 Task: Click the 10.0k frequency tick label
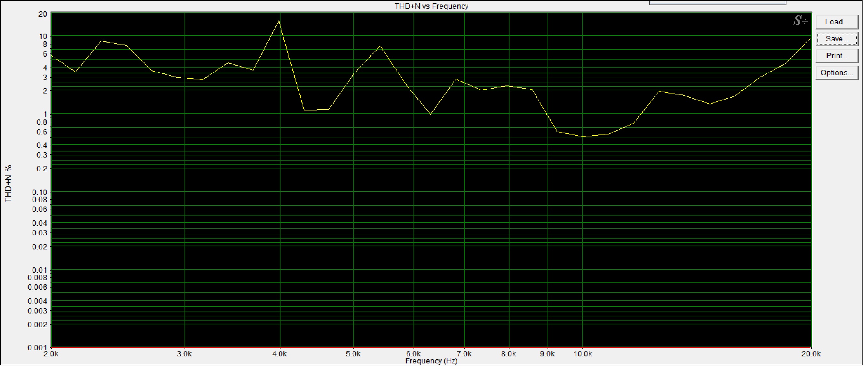(583, 354)
